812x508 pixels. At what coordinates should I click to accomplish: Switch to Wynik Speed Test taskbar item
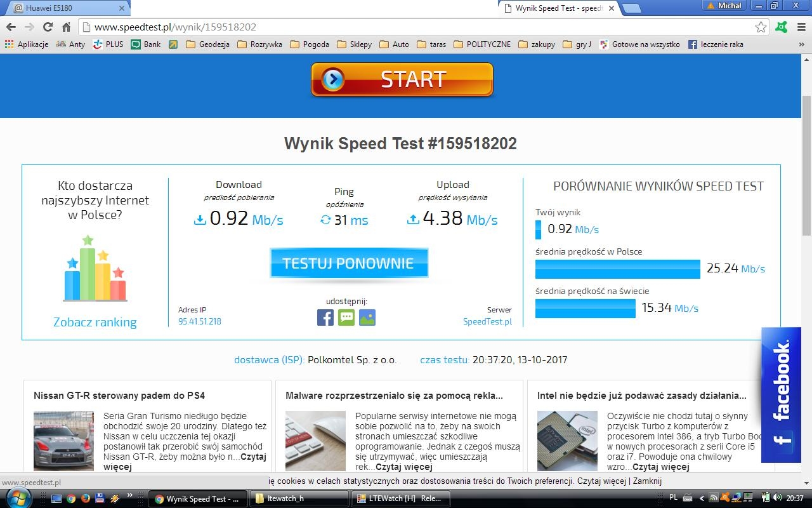[197, 498]
